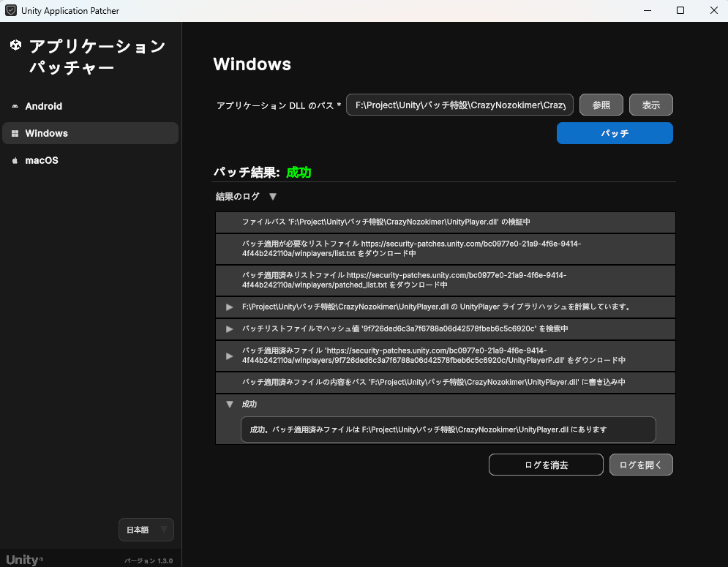Click the shield app icon in title bar
728x567 pixels.
coord(11,11)
